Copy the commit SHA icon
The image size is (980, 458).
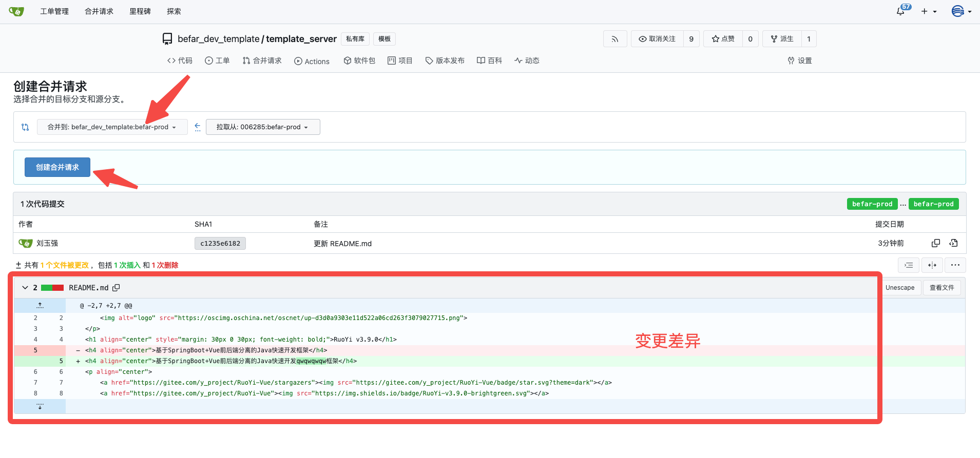[936, 243]
